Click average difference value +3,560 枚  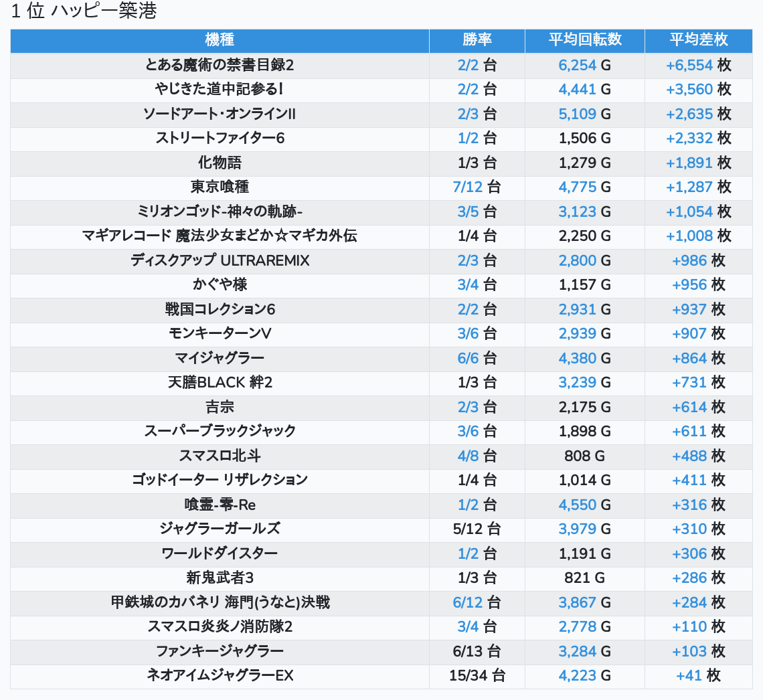[698, 90]
